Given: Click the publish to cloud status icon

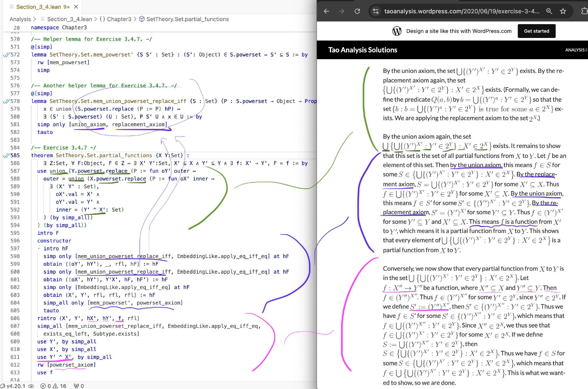Looking at the screenshot, I should tap(31, 386).
